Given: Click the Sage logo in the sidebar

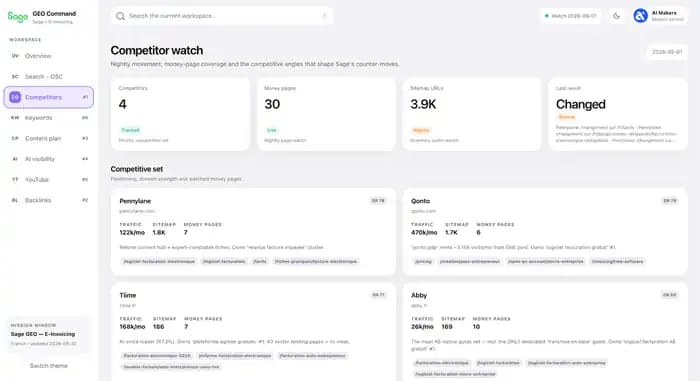Looking at the screenshot, I should pos(17,17).
